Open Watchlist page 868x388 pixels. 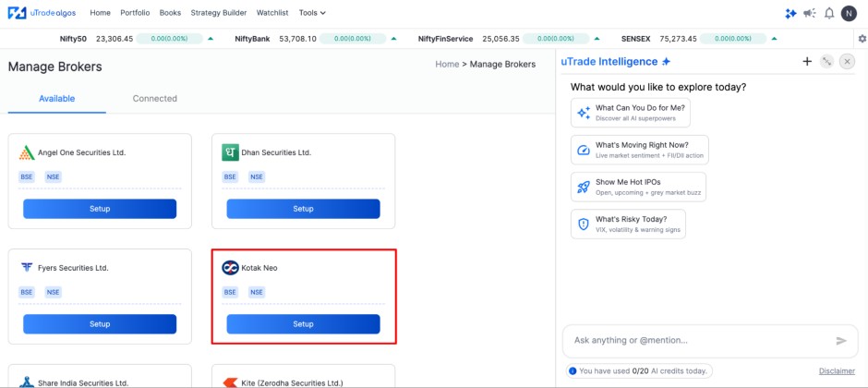tap(272, 13)
